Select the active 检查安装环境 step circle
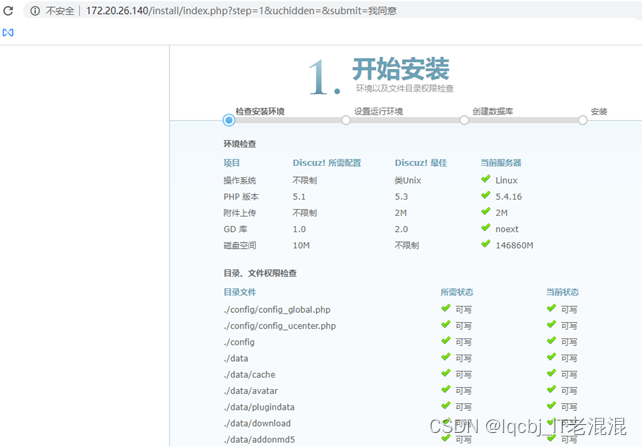This screenshot has width=642, height=446. click(x=229, y=120)
